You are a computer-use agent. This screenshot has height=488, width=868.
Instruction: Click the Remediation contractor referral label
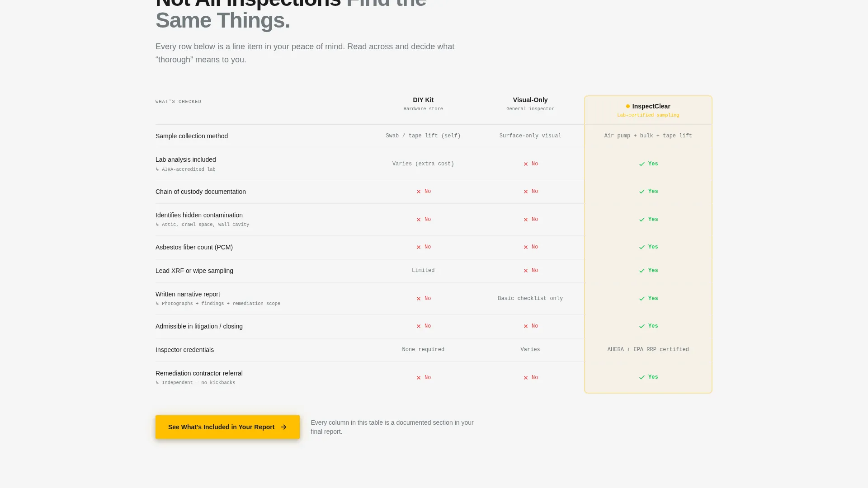(x=199, y=373)
